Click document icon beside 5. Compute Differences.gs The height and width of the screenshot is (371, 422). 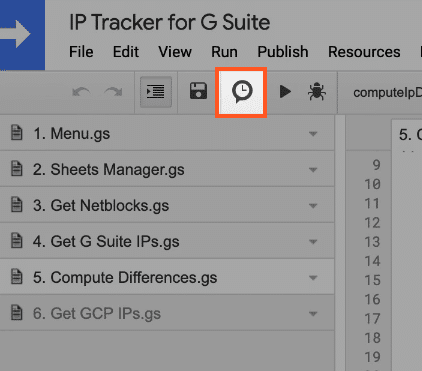point(17,276)
